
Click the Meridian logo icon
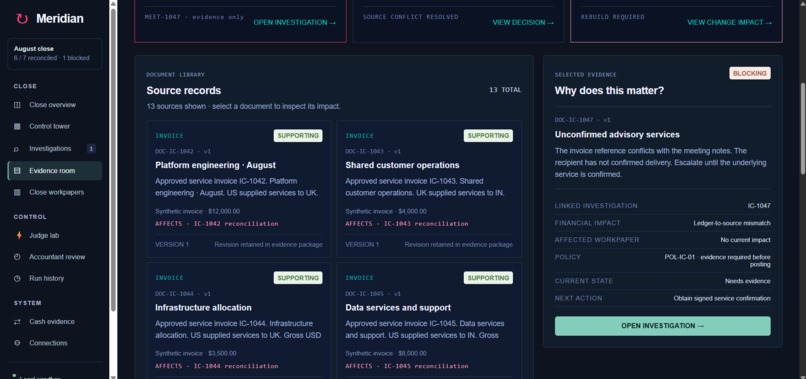click(22, 19)
